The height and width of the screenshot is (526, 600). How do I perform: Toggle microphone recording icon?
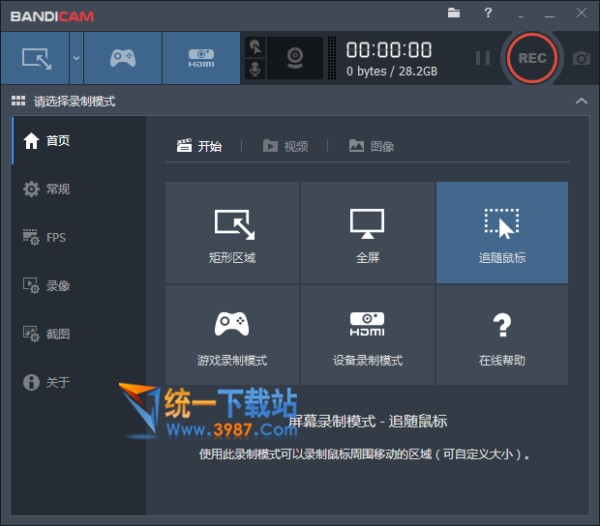255,69
